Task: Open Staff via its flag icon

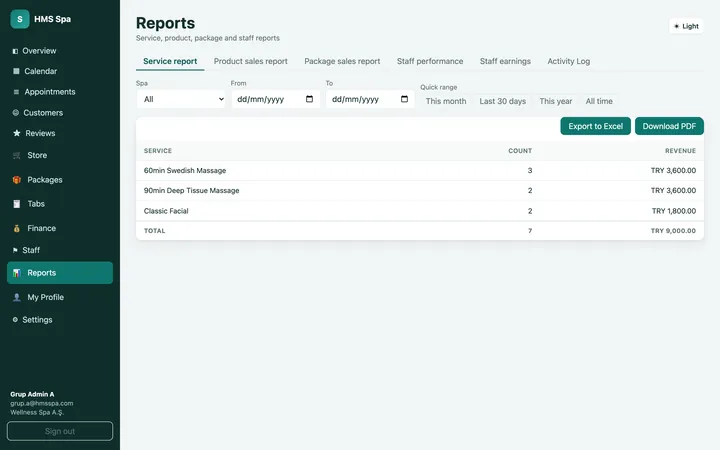Action: (x=15, y=250)
